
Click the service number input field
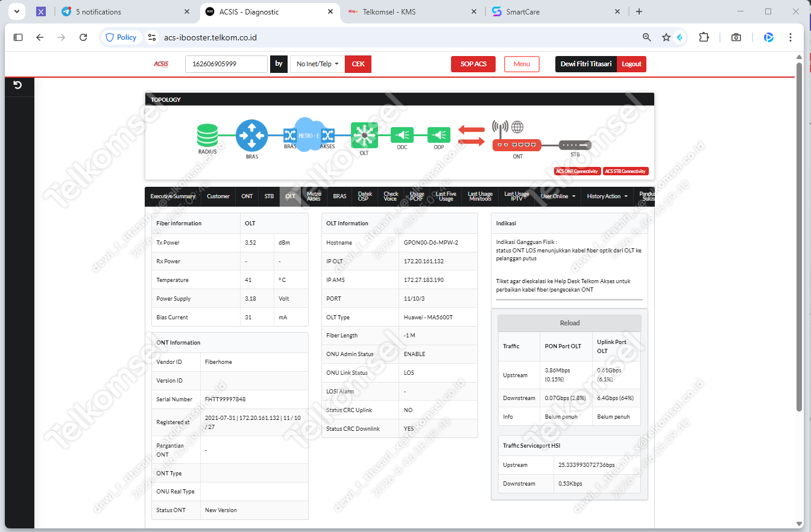pos(226,64)
